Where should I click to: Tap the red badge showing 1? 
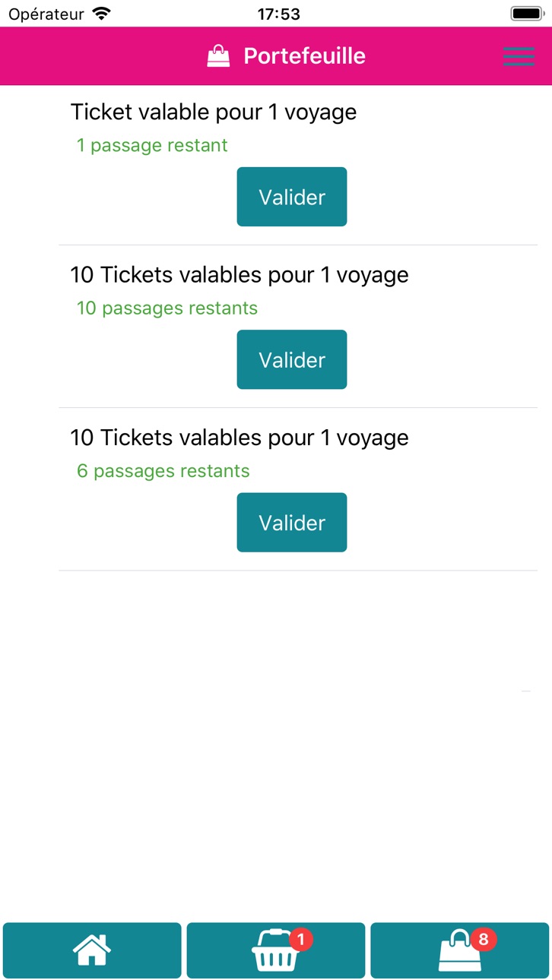coord(300,940)
